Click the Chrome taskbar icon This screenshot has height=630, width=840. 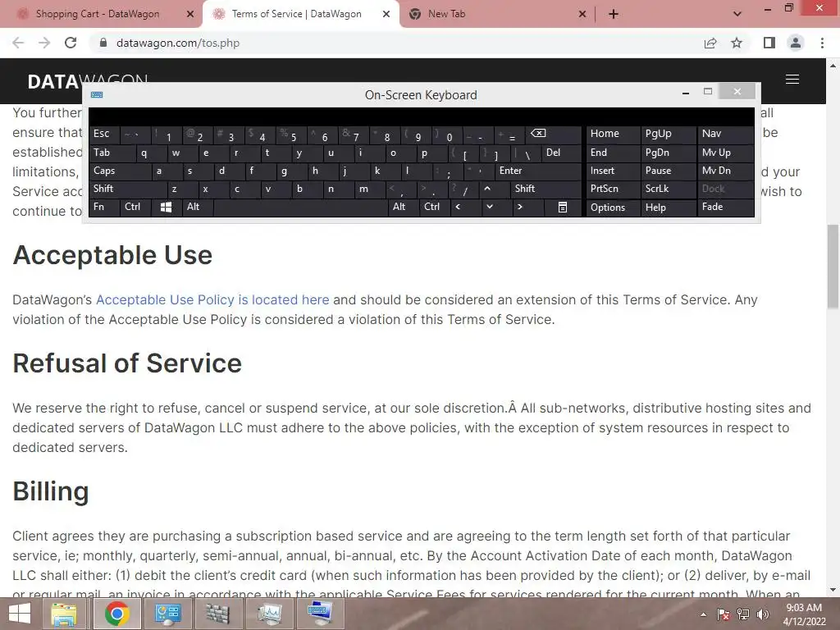click(116, 614)
